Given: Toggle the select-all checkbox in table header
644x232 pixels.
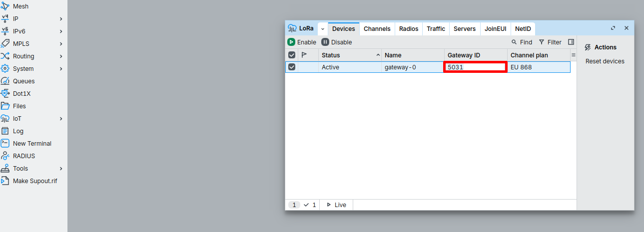Looking at the screenshot, I should (292, 55).
